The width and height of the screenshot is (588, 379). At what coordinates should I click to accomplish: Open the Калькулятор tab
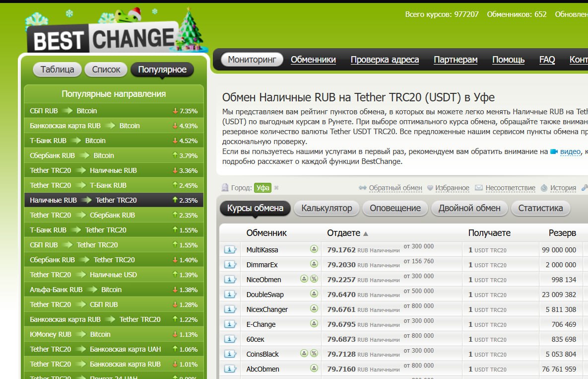(327, 208)
